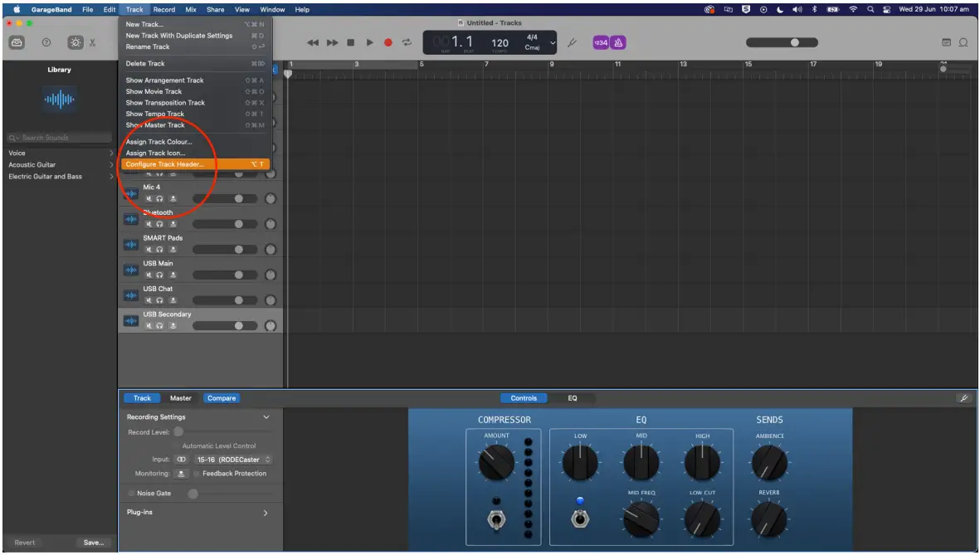The image size is (980, 555).
Task: Switch to the Master tab in Smart Controls
Action: pos(180,398)
